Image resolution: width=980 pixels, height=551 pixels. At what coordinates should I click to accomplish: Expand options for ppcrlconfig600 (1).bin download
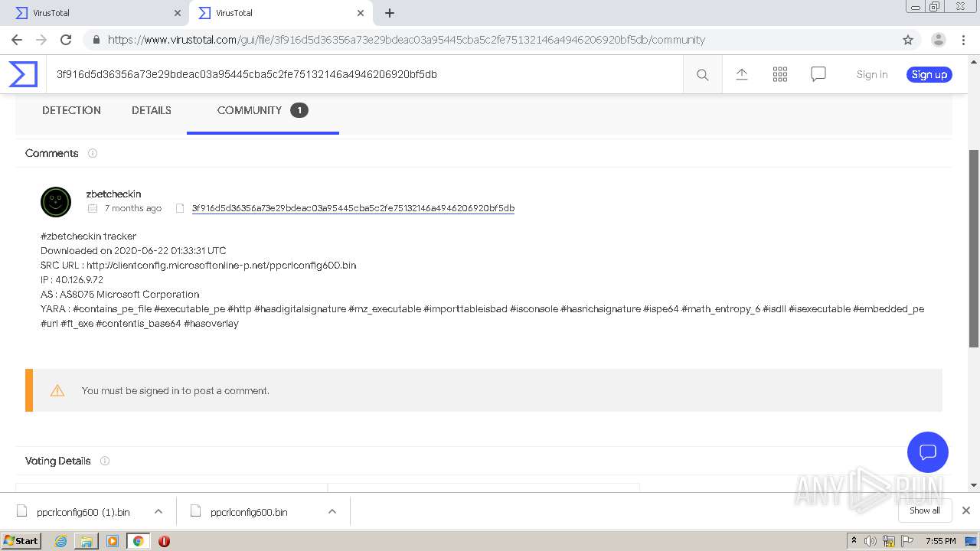(x=158, y=511)
